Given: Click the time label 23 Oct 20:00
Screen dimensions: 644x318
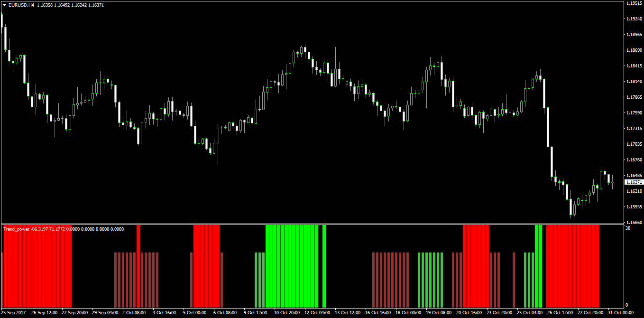Looking at the screenshot, I should [499, 313].
